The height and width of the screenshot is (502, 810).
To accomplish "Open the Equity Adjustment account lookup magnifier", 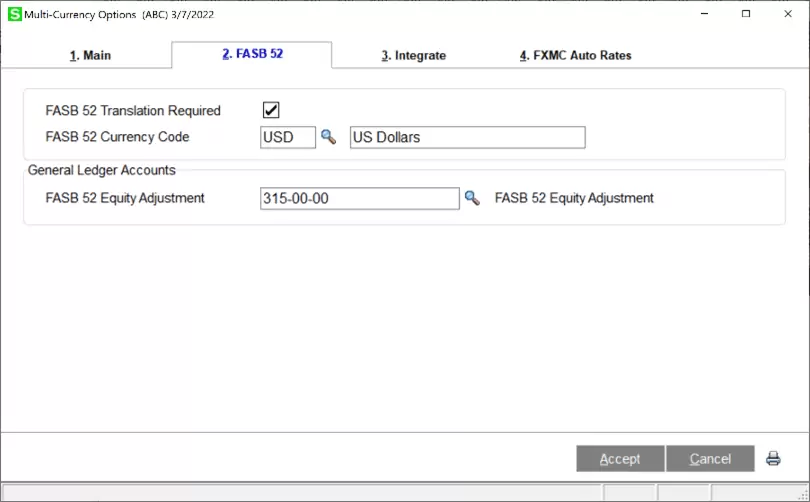I will 472,198.
